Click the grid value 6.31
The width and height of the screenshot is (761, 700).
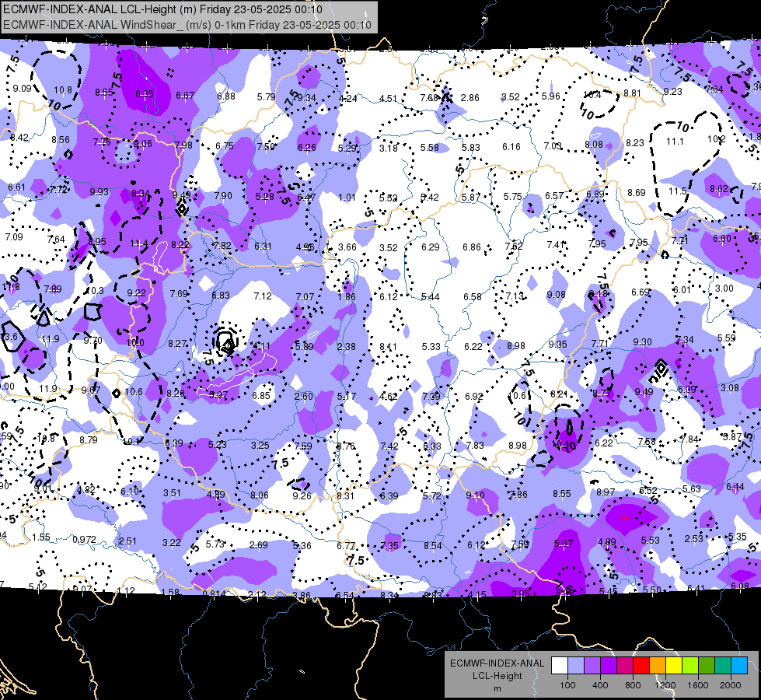tap(263, 247)
